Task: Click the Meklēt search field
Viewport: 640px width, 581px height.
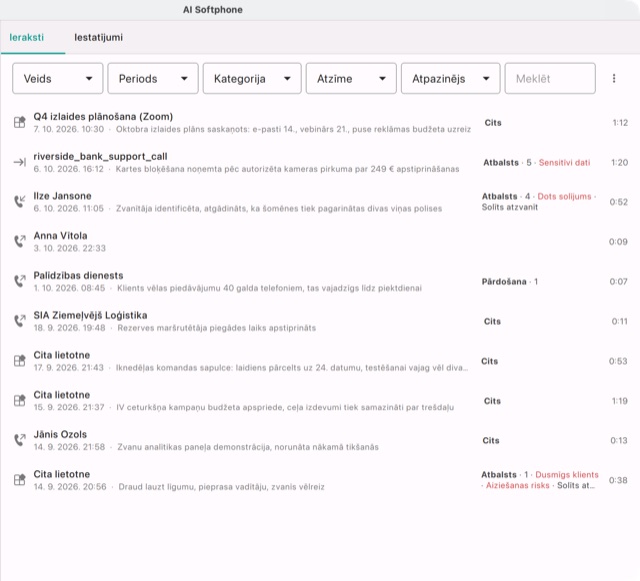Action: pyautogui.click(x=550, y=78)
